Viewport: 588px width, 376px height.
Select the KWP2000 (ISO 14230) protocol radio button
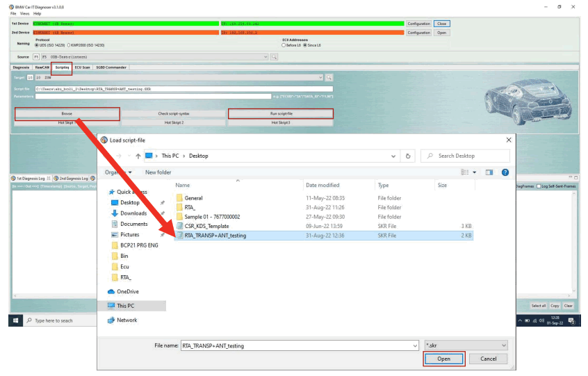click(69, 45)
